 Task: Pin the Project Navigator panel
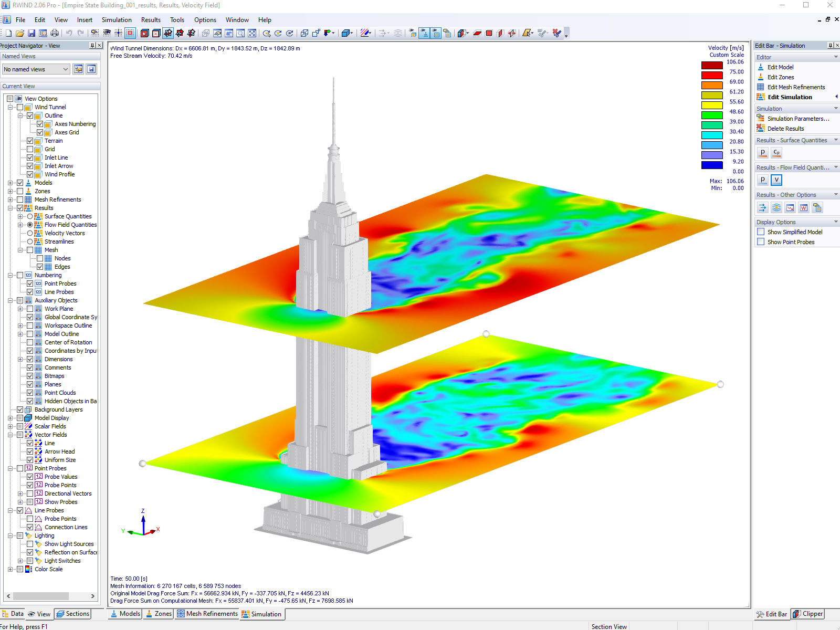(92, 46)
